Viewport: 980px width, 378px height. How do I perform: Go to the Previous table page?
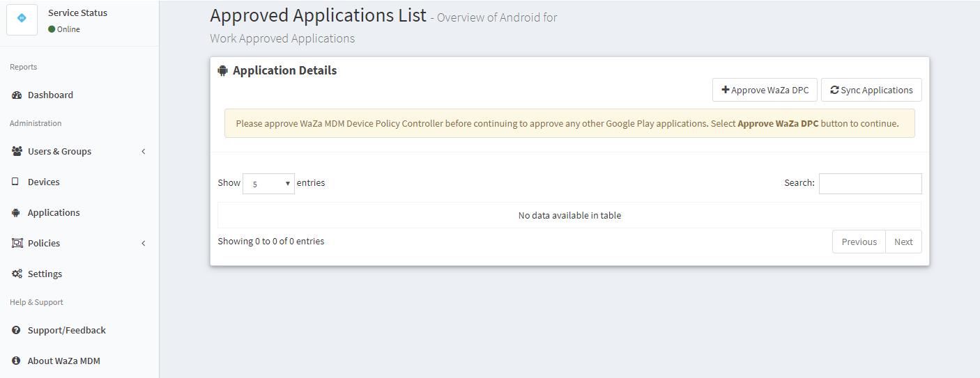(859, 242)
